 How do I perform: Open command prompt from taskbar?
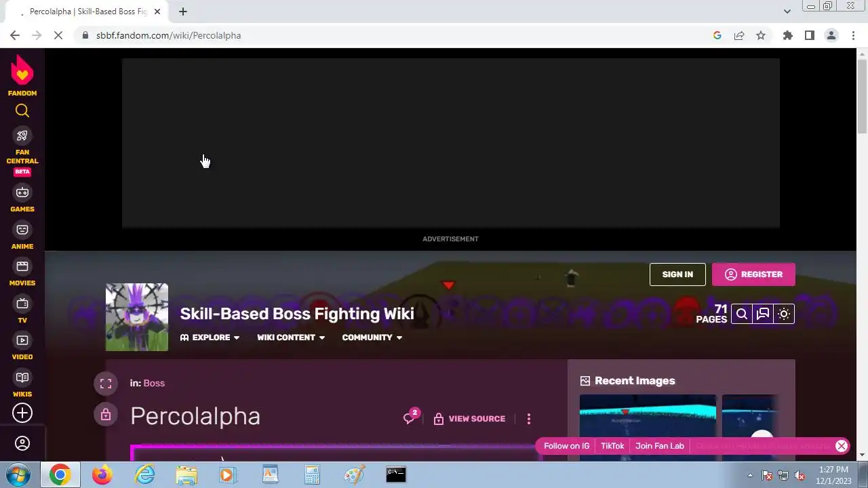(396, 475)
